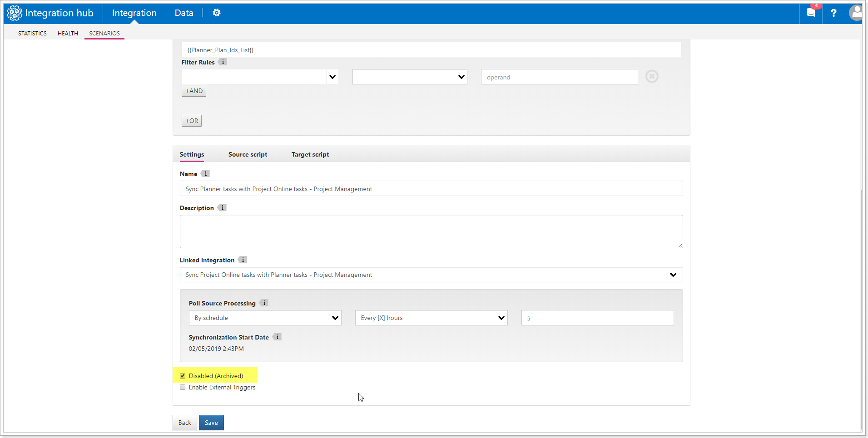
Task: Expand the Linked integration dropdown
Action: [x=431, y=275]
